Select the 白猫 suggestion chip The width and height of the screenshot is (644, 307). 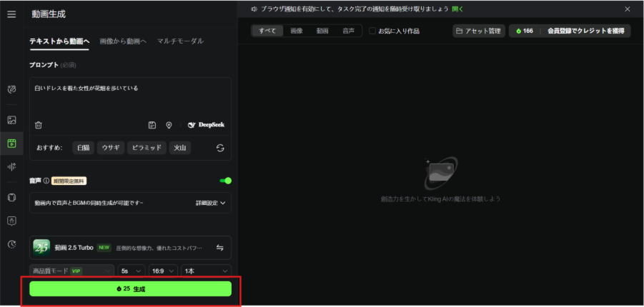(x=84, y=149)
